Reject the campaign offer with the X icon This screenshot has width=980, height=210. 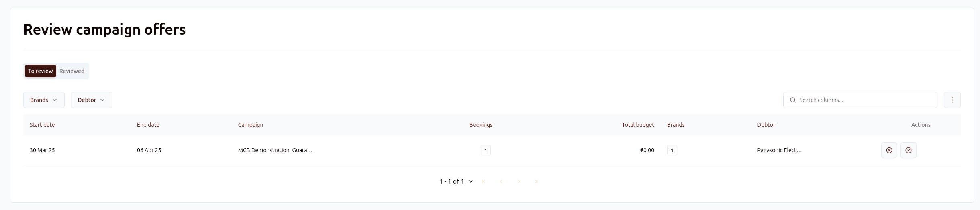(889, 150)
